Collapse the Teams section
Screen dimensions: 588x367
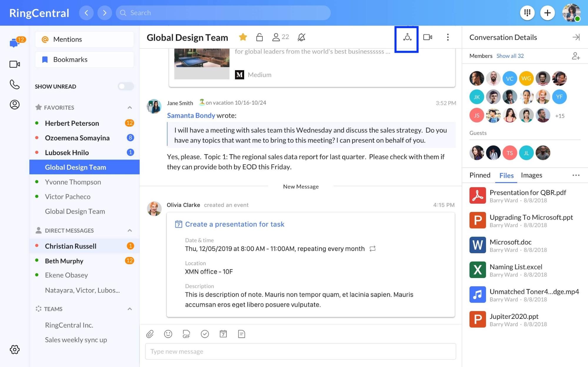129,309
